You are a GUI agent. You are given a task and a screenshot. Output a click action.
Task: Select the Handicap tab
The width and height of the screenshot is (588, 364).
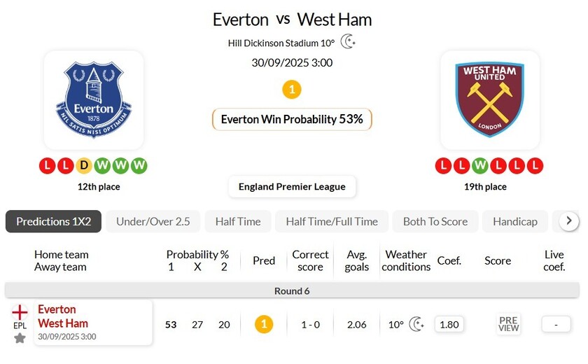515,221
